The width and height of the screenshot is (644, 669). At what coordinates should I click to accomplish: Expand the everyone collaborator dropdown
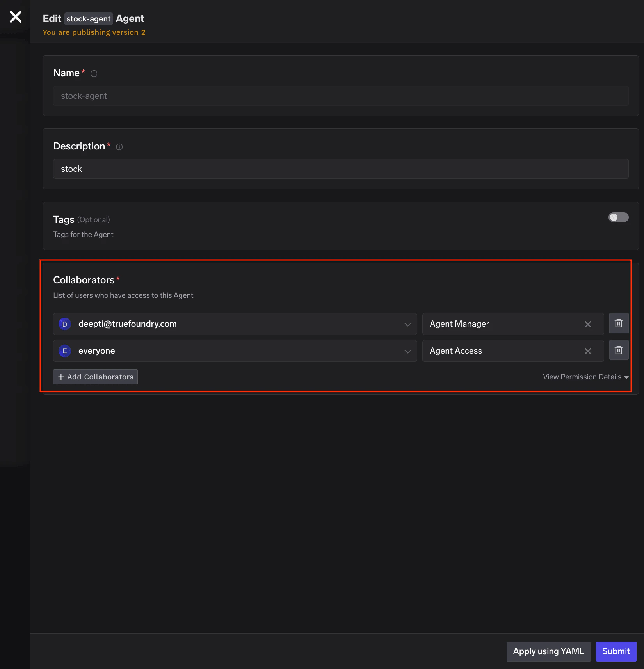coord(408,351)
